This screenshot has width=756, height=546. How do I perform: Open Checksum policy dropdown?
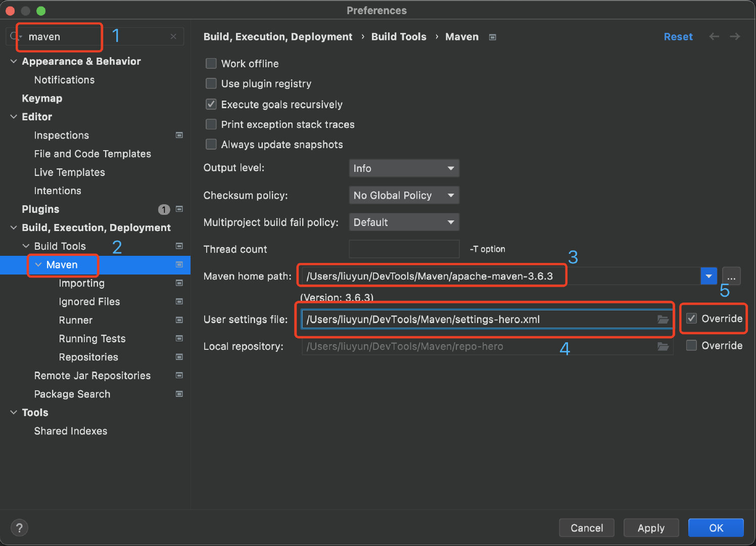[x=404, y=195]
